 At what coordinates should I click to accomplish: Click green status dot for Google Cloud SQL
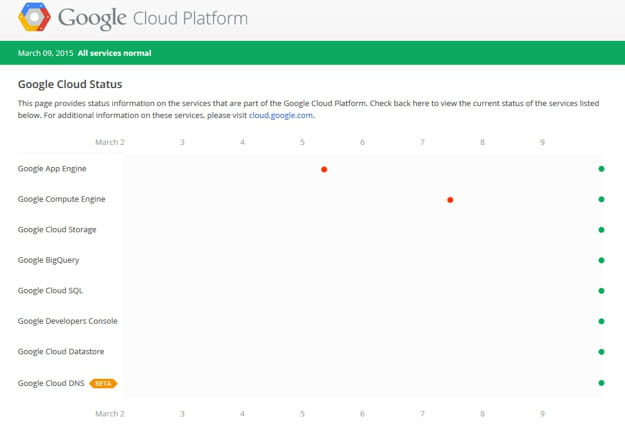pyautogui.click(x=601, y=291)
